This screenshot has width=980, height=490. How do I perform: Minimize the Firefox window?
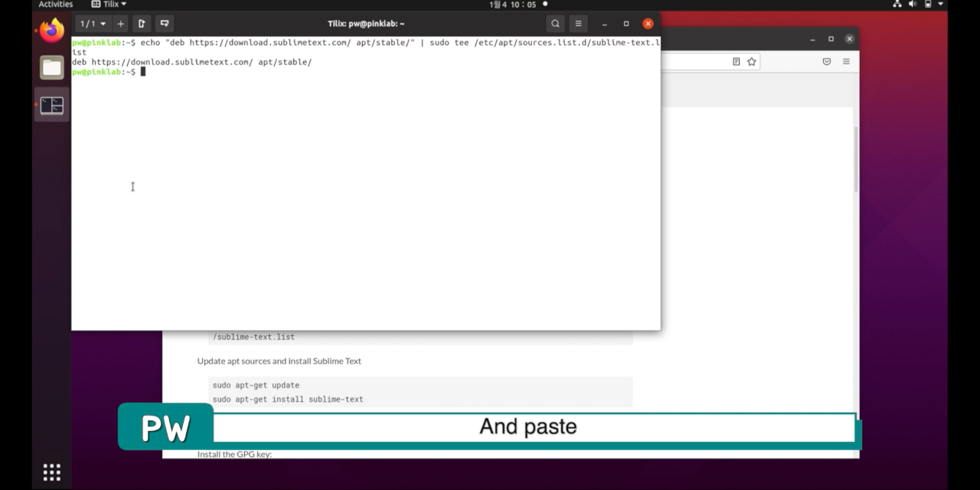tap(812, 39)
